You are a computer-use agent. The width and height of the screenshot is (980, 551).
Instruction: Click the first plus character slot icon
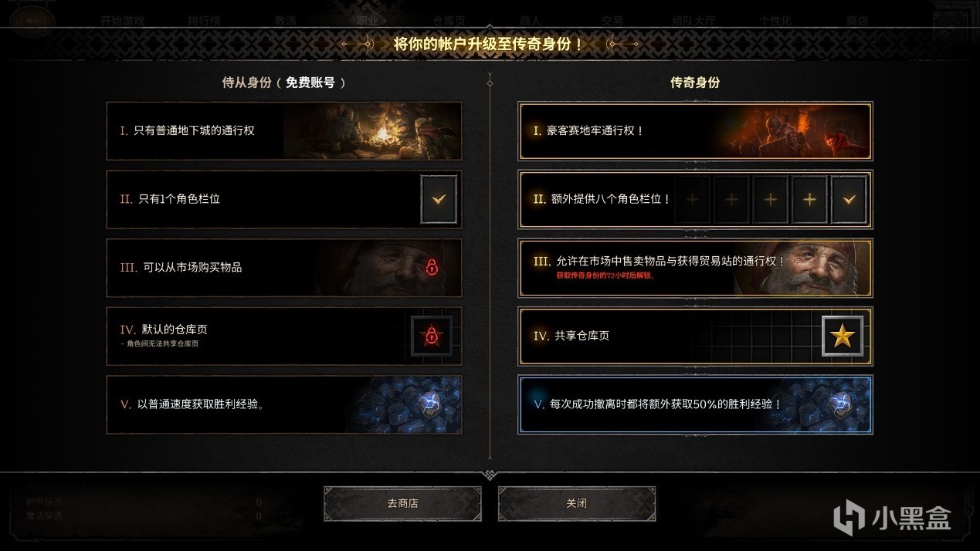pyautogui.click(x=693, y=200)
